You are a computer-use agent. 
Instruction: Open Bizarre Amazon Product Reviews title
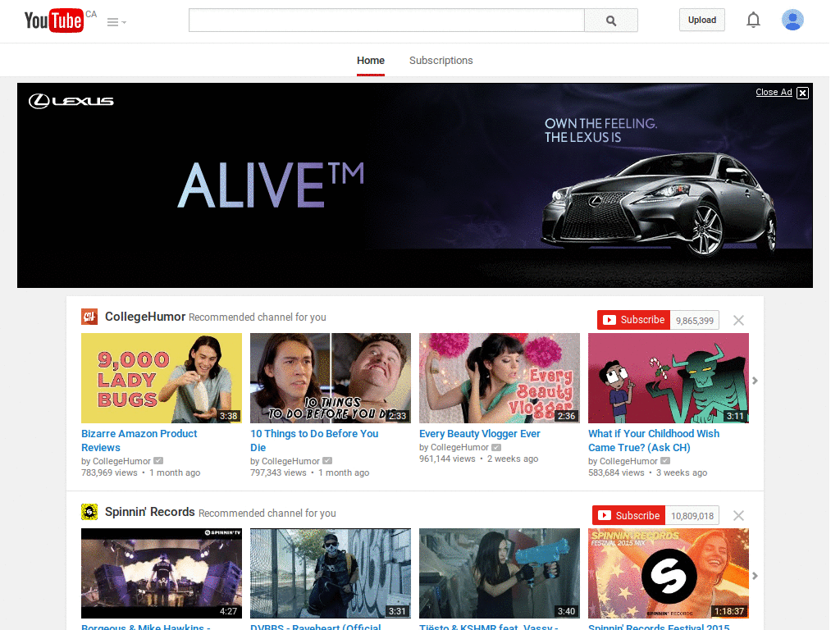click(139, 441)
